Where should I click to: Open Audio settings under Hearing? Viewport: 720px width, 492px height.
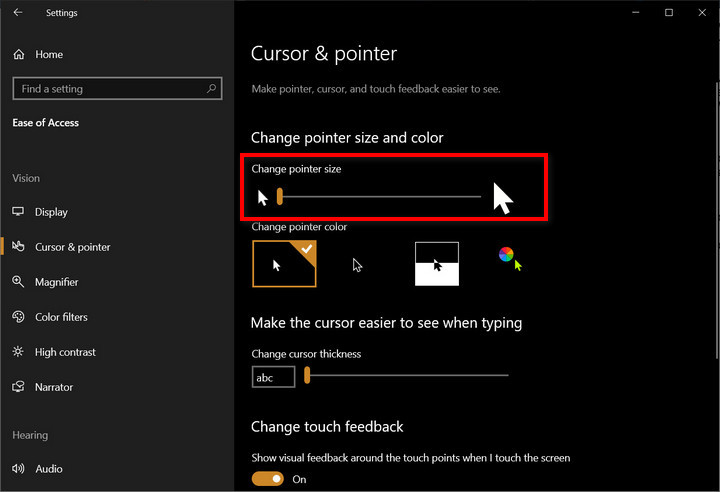[48, 469]
